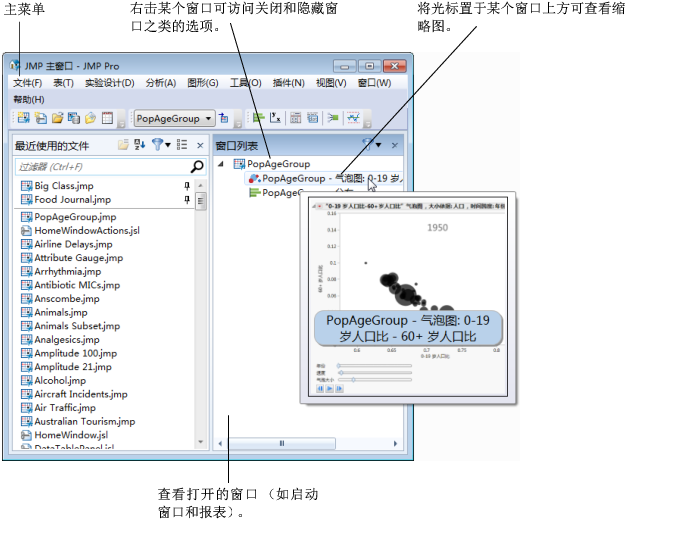
Task: Open the 窗口(W) menu
Action: (x=375, y=83)
